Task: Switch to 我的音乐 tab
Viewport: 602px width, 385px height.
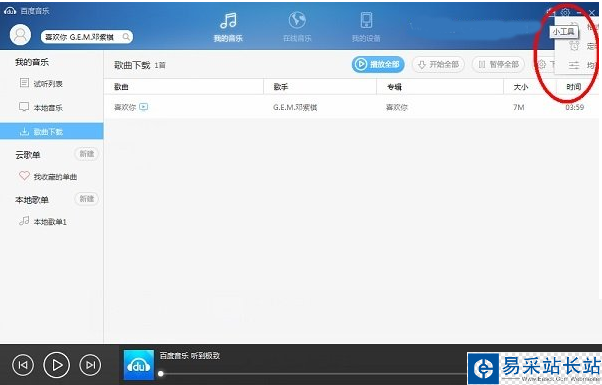Action: (228, 26)
